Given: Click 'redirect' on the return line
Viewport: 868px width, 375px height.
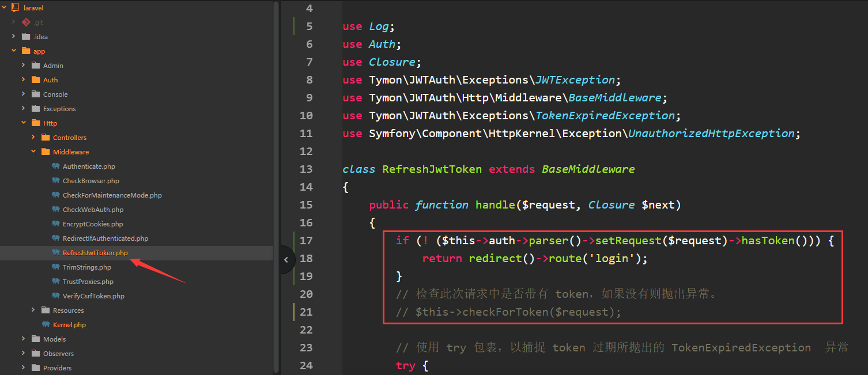Looking at the screenshot, I should click(495, 258).
